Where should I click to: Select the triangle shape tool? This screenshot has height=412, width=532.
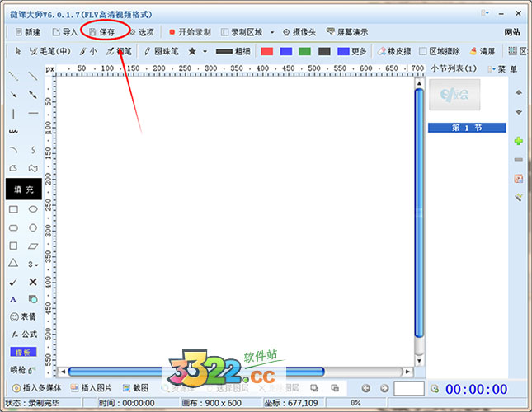pyautogui.click(x=13, y=263)
